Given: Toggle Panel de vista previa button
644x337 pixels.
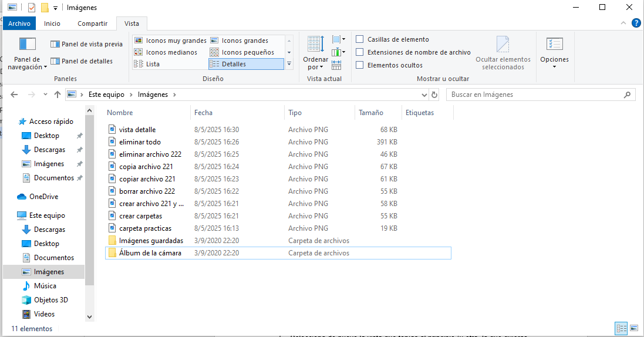Looking at the screenshot, I should (x=86, y=44).
